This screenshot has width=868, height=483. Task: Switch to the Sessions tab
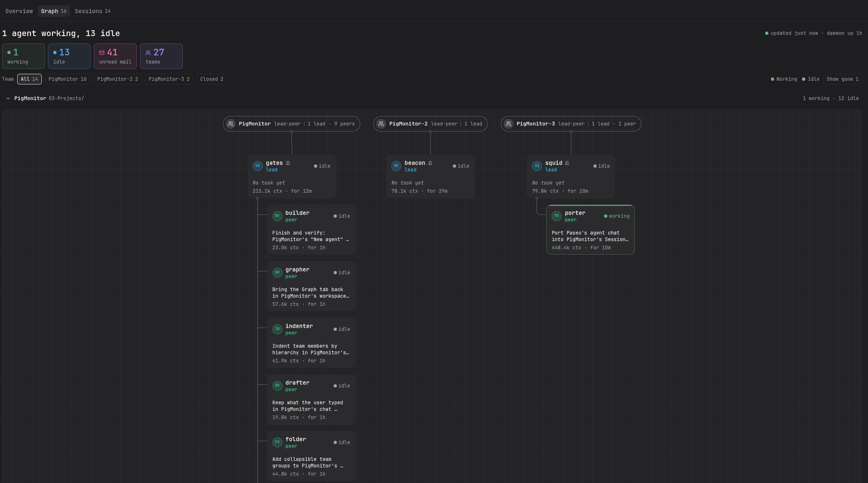(x=93, y=11)
